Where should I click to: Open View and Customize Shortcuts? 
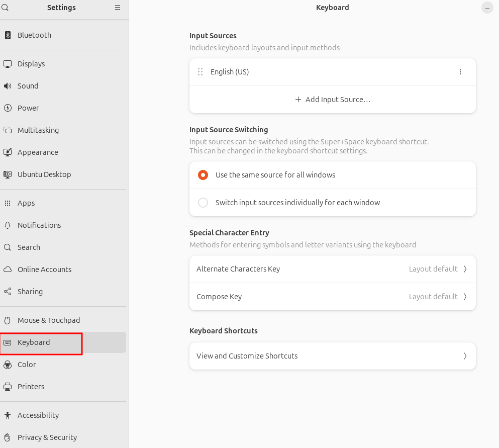[x=332, y=356]
